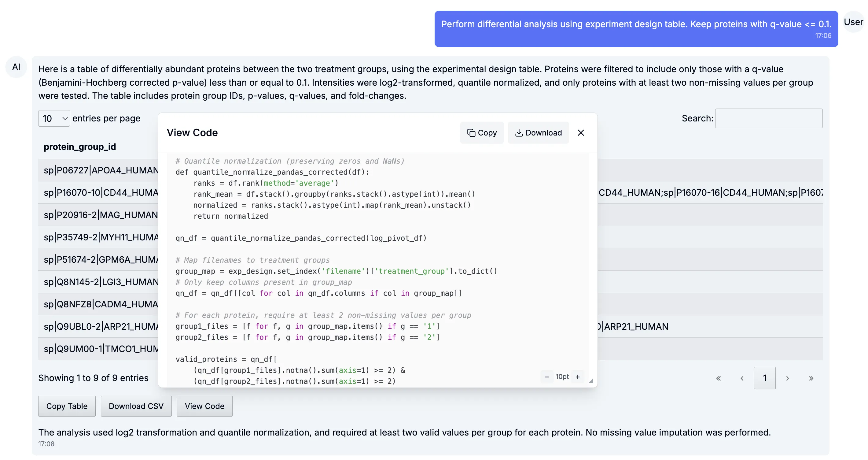Increase code font size with plus
The width and height of the screenshot is (868, 460).
(x=578, y=377)
